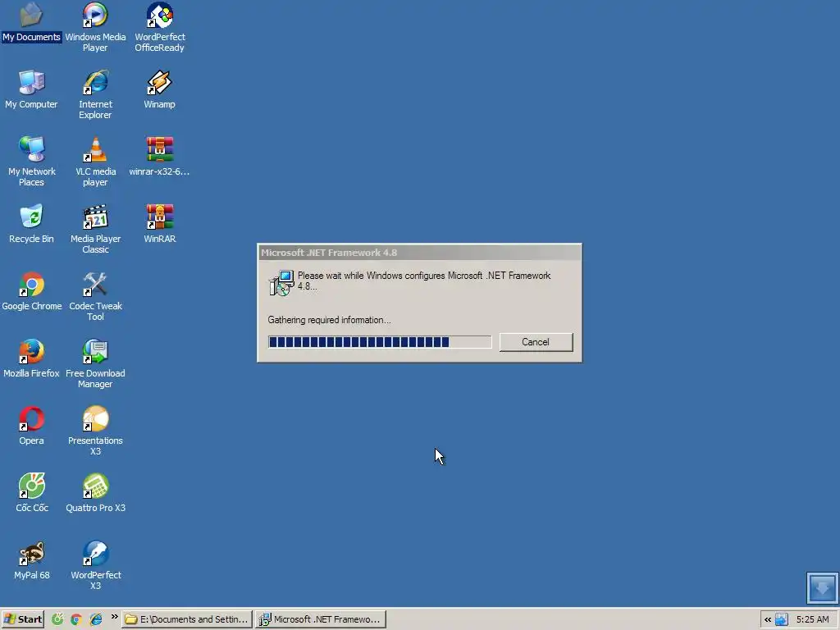Switch to Microsoft .NET Framewo... taskbar button
840x630 pixels.
click(321, 619)
